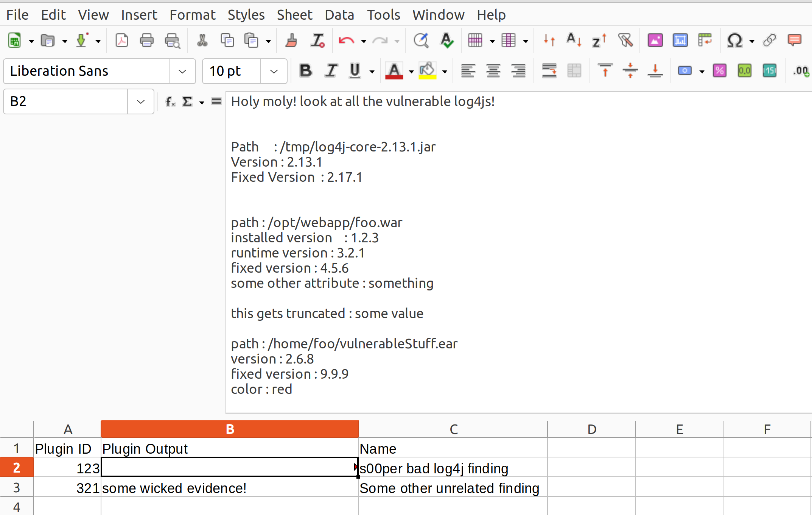Insert a chart
This screenshot has height=515, width=812.
pos(680,40)
